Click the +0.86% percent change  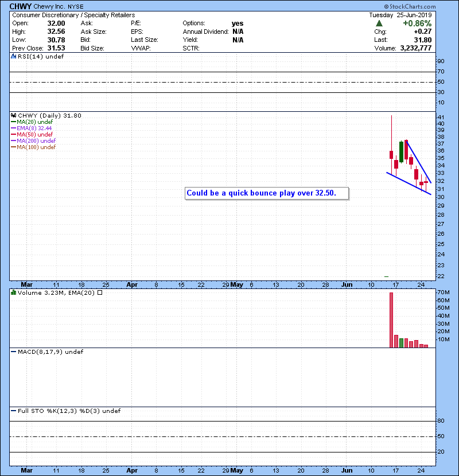[x=417, y=24]
